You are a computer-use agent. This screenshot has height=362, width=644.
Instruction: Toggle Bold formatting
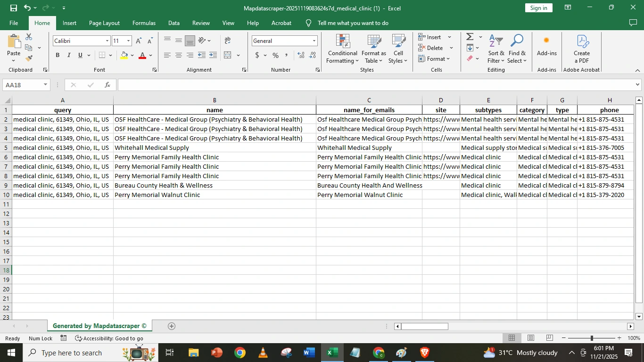[58, 55]
